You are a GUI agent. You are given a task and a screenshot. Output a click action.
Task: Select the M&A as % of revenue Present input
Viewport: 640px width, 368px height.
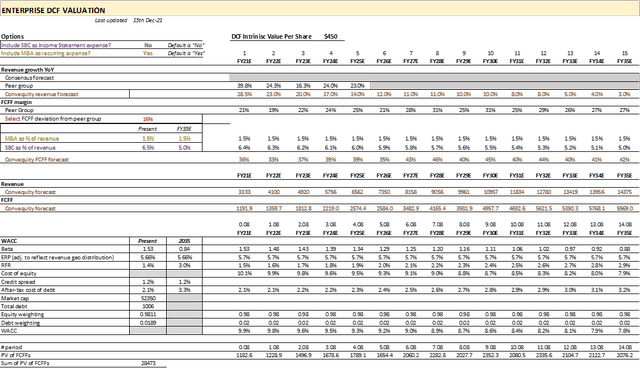[x=148, y=139]
